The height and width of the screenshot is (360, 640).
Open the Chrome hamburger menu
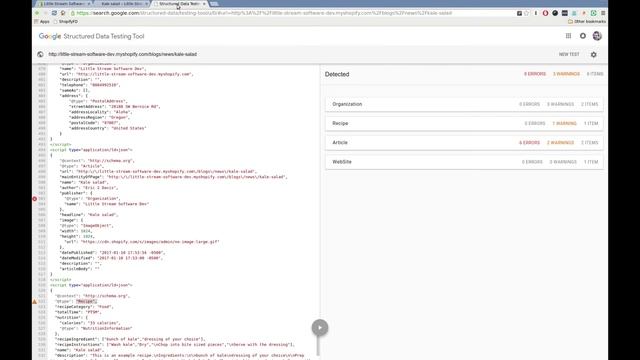pos(603,13)
